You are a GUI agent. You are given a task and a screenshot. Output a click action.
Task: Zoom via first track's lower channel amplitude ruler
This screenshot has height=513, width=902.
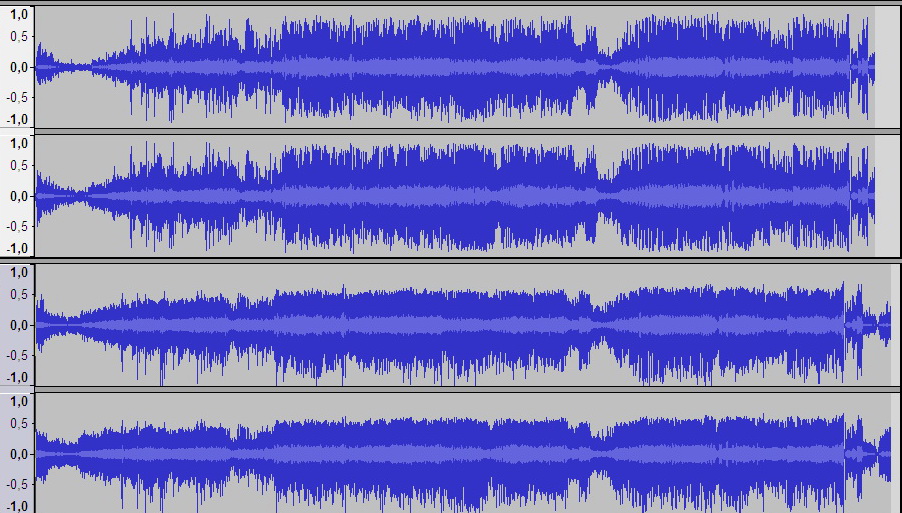click(x=17, y=196)
